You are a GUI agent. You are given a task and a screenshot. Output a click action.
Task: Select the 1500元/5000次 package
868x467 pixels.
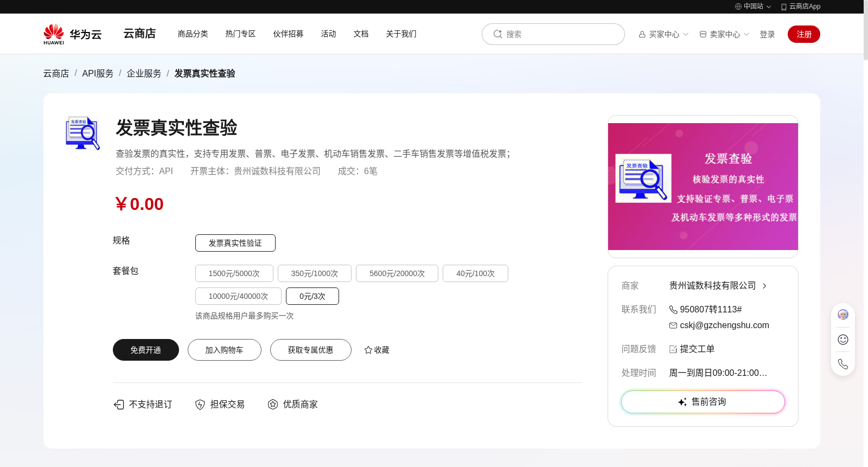point(234,273)
